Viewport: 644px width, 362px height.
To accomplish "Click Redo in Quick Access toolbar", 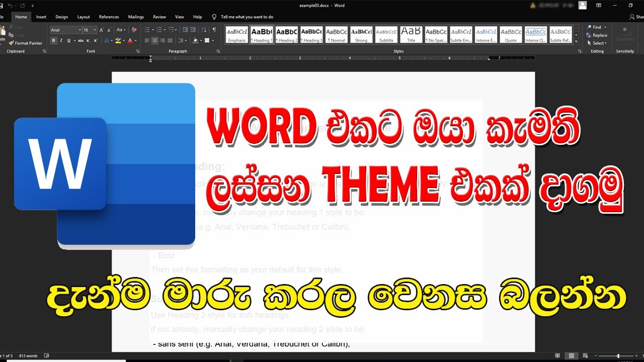I will [x=23, y=5].
